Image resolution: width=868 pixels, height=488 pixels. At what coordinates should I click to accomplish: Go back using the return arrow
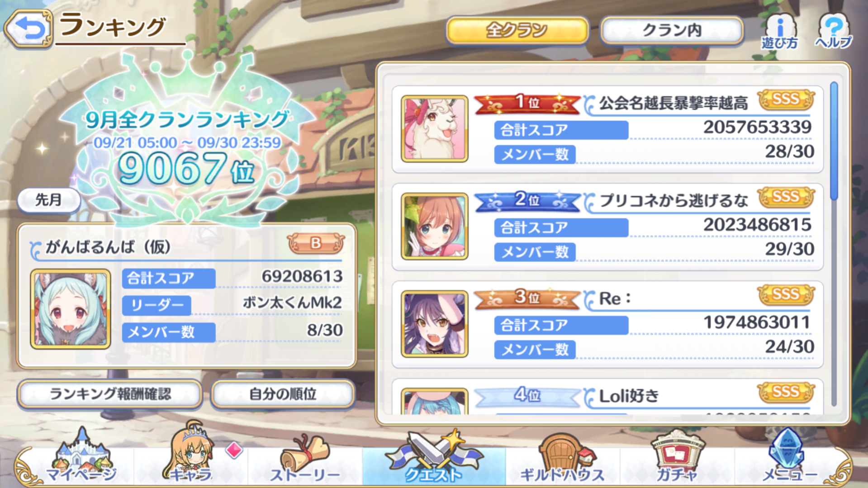(x=28, y=29)
